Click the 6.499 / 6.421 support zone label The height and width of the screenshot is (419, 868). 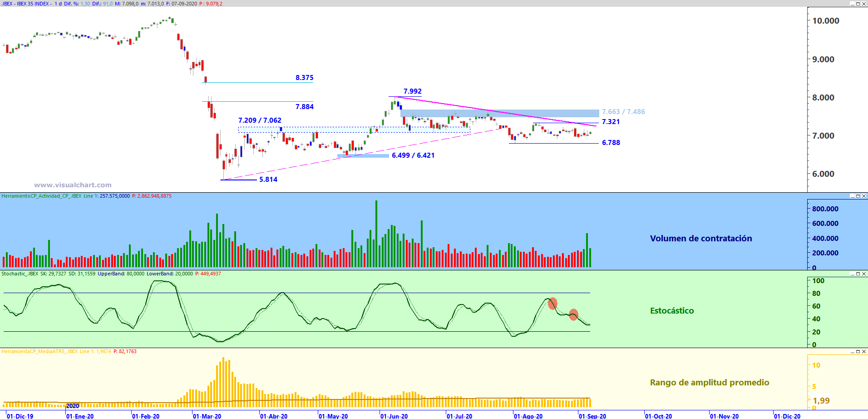tap(413, 155)
